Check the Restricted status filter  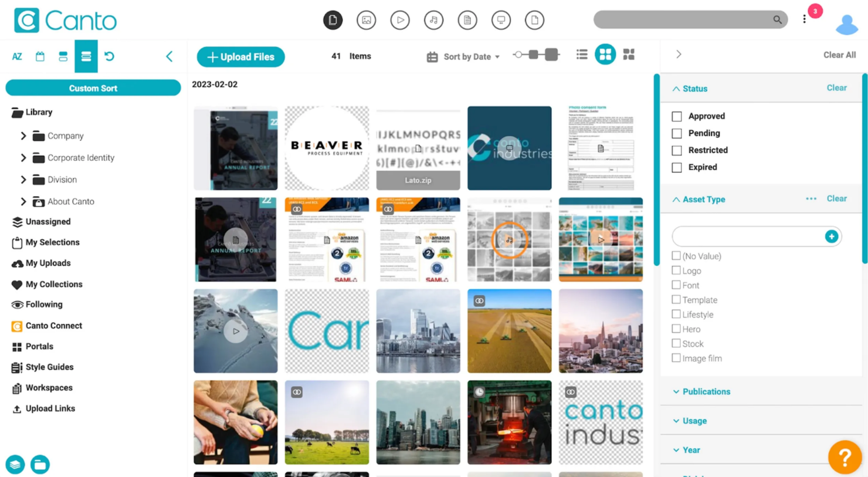tap(677, 150)
